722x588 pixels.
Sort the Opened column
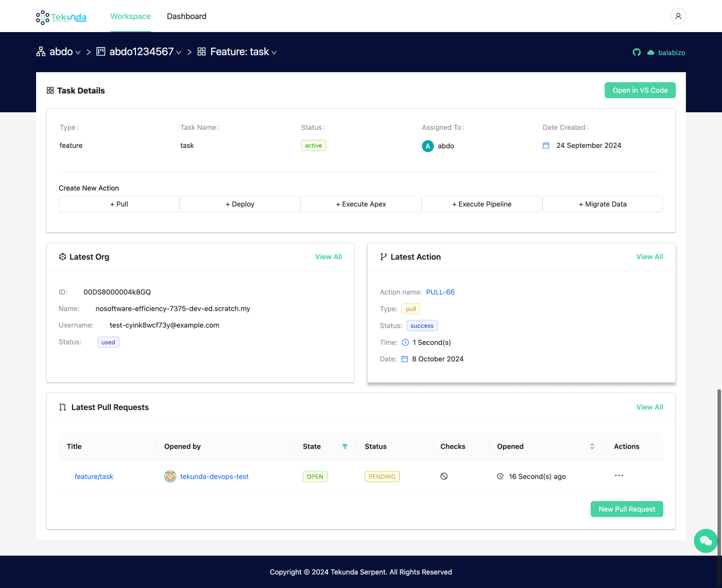[x=592, y=447]
